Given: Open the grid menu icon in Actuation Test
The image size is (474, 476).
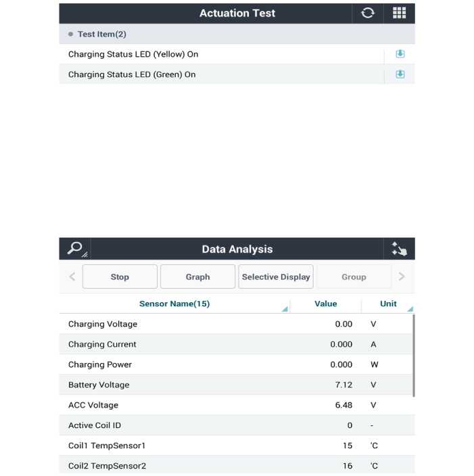Looking at the screenshot, I should (399, 13).
